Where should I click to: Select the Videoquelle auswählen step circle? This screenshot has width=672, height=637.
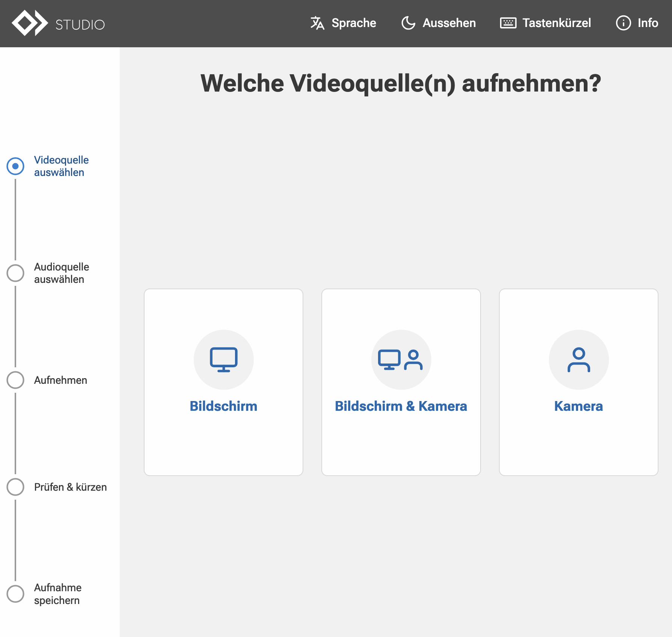15,166
